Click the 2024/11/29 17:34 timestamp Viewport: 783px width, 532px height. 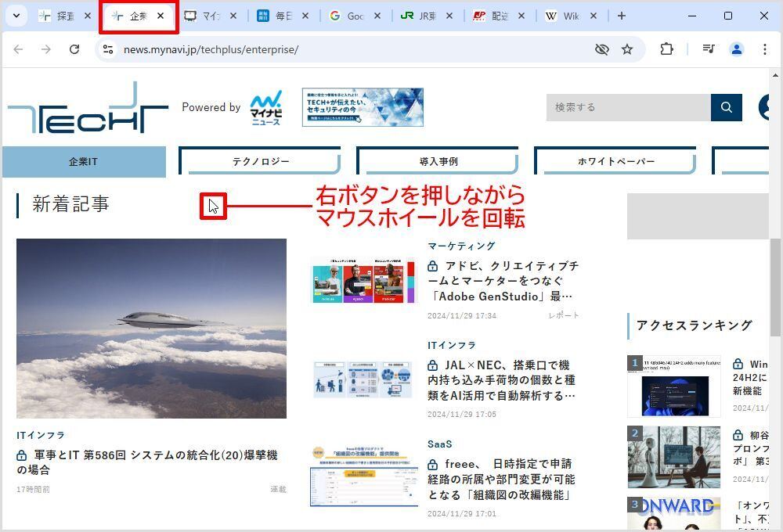click(462, 315)
